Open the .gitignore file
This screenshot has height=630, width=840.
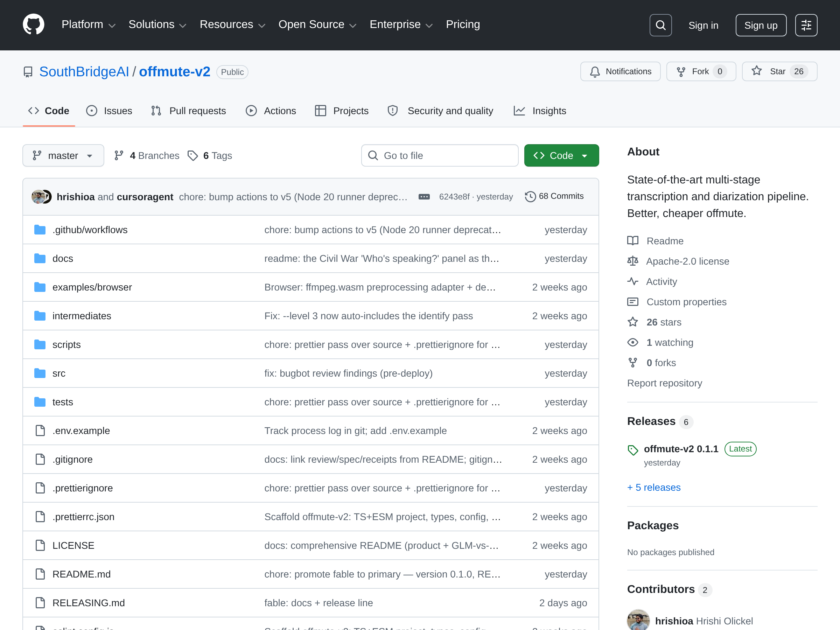72,460
